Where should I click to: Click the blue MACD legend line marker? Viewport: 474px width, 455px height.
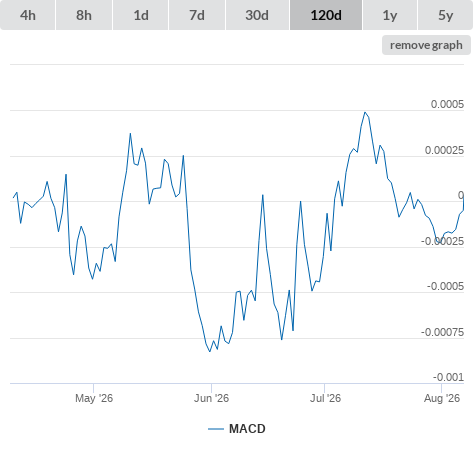[x=216, y=429]
